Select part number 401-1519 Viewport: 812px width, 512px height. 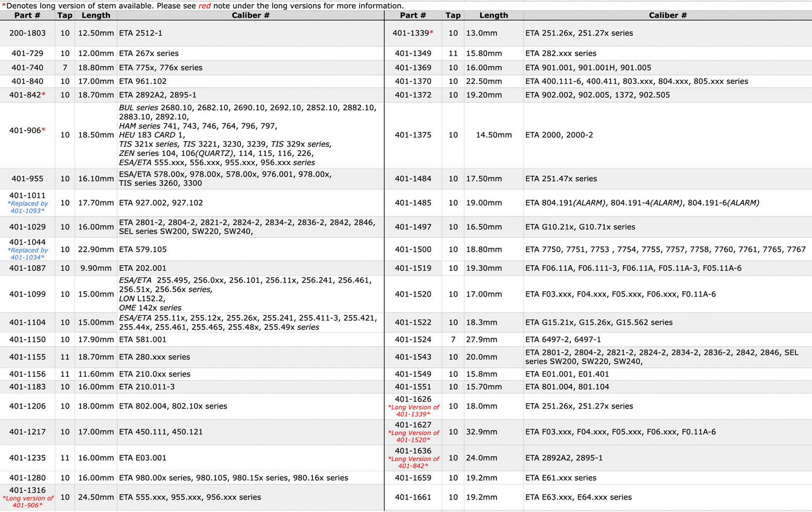[413, 268]
